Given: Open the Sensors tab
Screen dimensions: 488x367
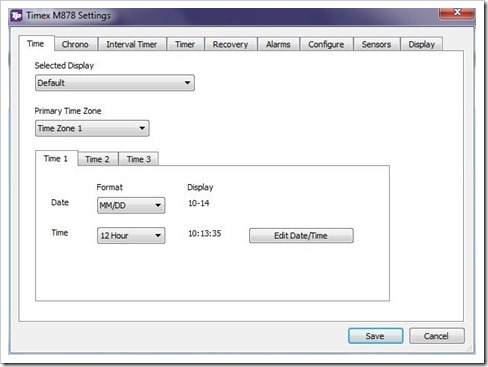Looking at the screenshot, I should click(376, 44).
